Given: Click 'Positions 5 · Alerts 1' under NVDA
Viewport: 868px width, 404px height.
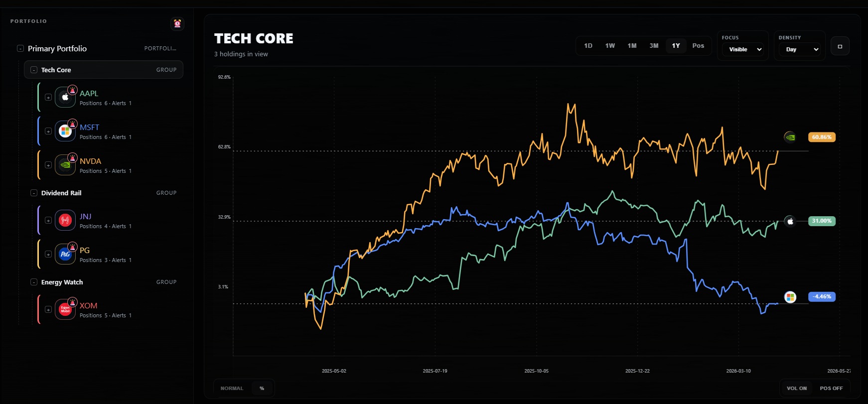Looking at the screenshot, I should click(x=106, y=171).
